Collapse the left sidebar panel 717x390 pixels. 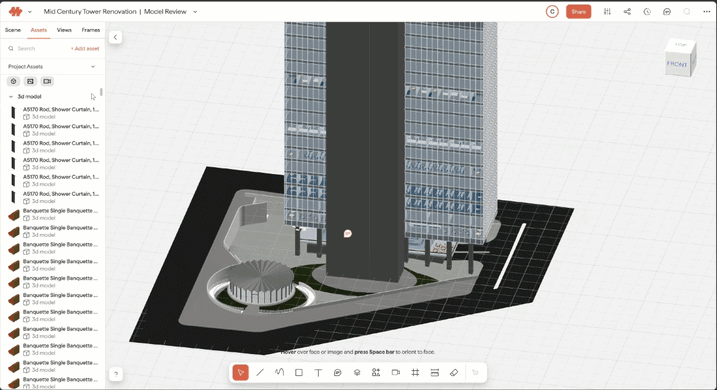[x=115, y=37]
